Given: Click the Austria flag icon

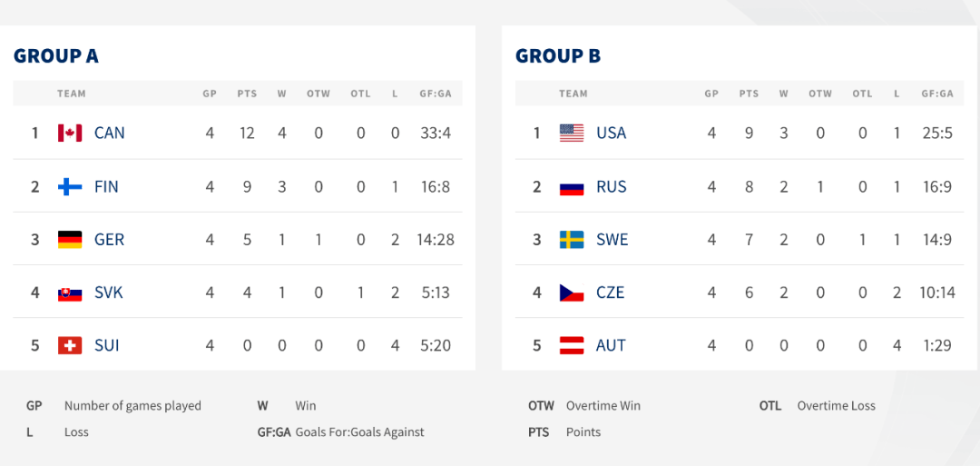Looking at the screenshot, I should coord(572,345).
